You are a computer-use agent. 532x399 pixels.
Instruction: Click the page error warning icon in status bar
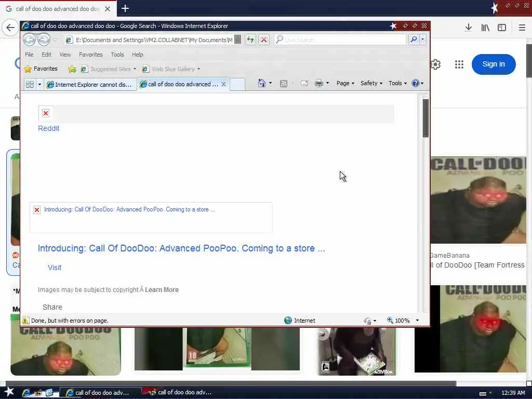26,320
